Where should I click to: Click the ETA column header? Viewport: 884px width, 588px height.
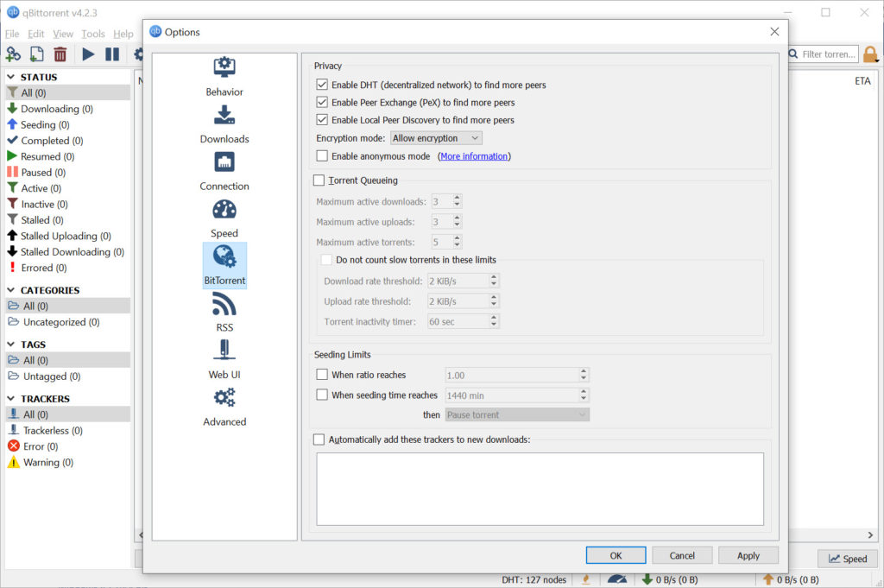[x=862, y=81]
